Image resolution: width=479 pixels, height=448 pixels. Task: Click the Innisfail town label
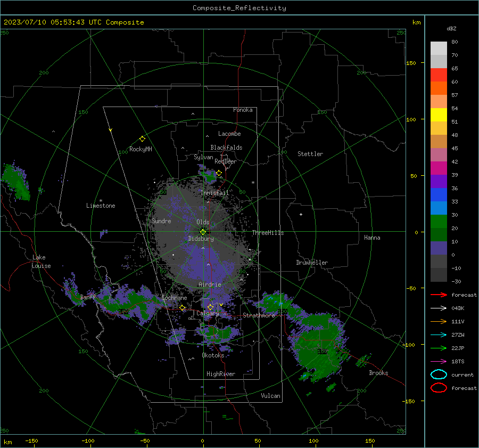[x=215, y=193]
